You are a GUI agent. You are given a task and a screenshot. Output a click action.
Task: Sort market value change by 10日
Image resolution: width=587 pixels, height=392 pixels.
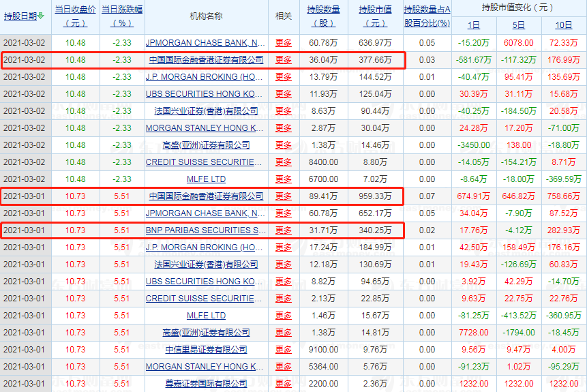coord(563,25)
